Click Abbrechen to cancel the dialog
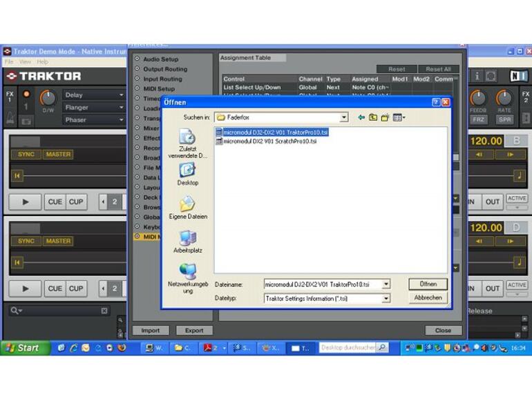 [x=428, y=298]
